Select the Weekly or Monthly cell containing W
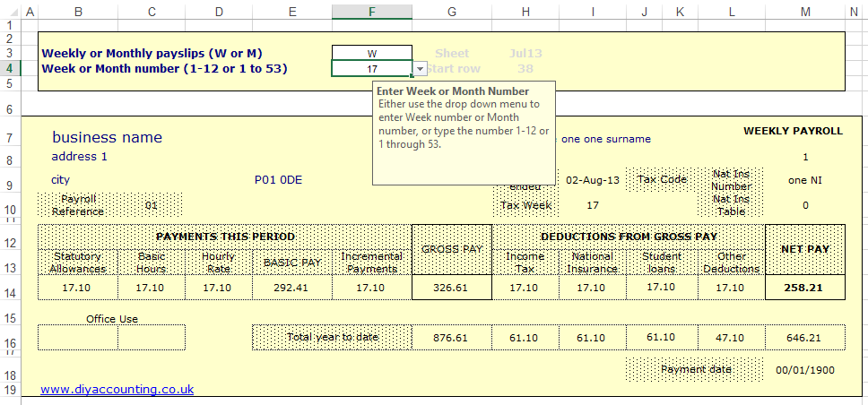The width and height of the screenshot is (868, 405). [x=371, y=54]
